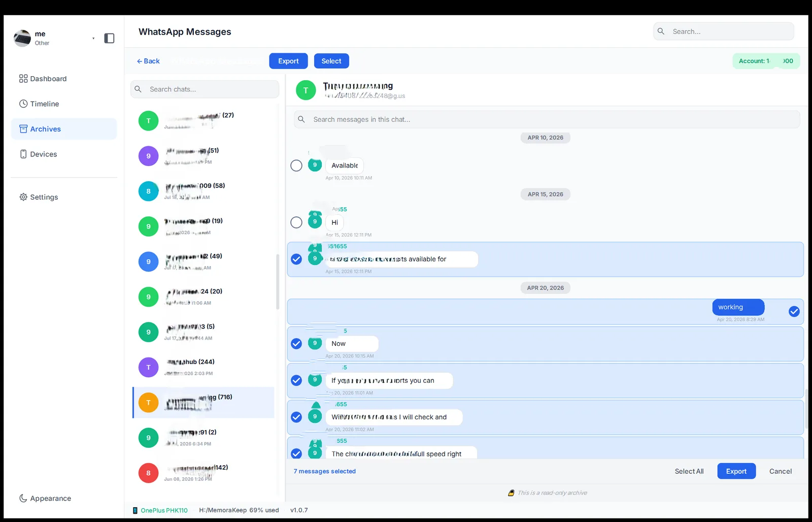The height and width of the screenshot is (522, 812).
Task: Focus the global Search field
Action: coord(724,31)
